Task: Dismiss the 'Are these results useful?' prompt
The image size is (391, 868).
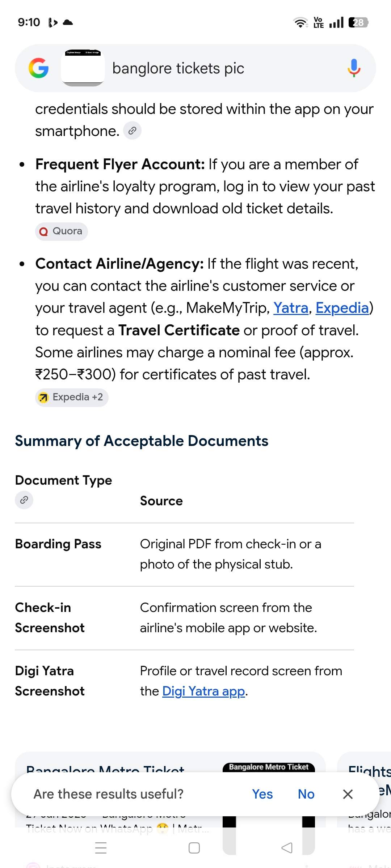Action: click(348, 794)
